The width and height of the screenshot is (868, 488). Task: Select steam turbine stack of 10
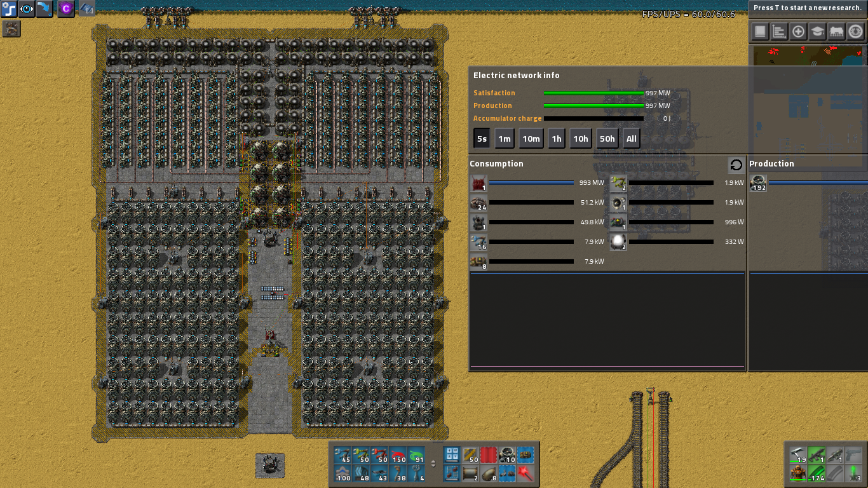tap(507, 455)
